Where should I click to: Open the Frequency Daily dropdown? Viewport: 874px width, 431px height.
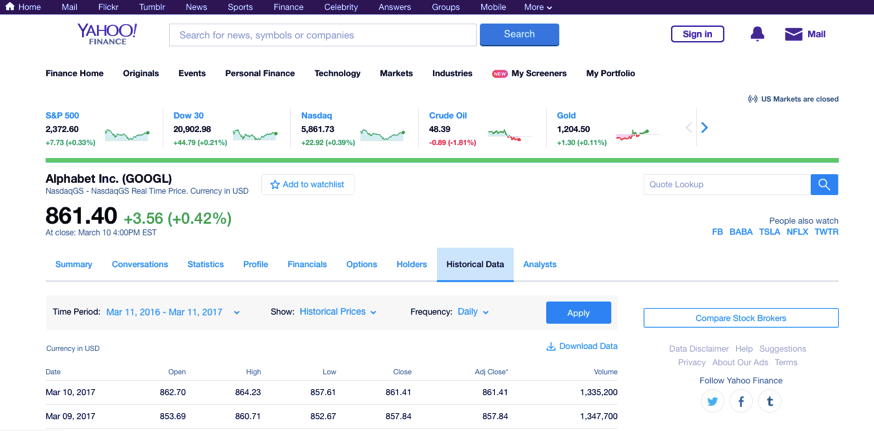473,312
